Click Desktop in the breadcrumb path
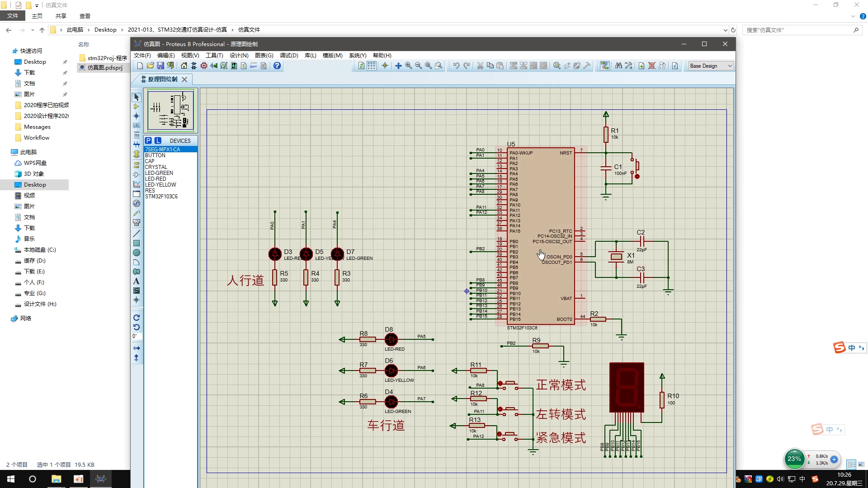This screenshot has width=868, height=488. [x=105, y=30]
